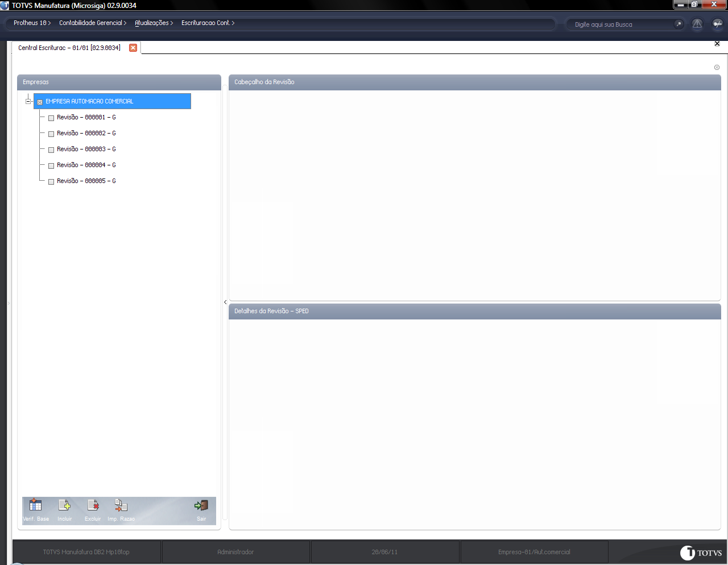
Task: Click the Sair exit door icon
Action: (201, 505)
